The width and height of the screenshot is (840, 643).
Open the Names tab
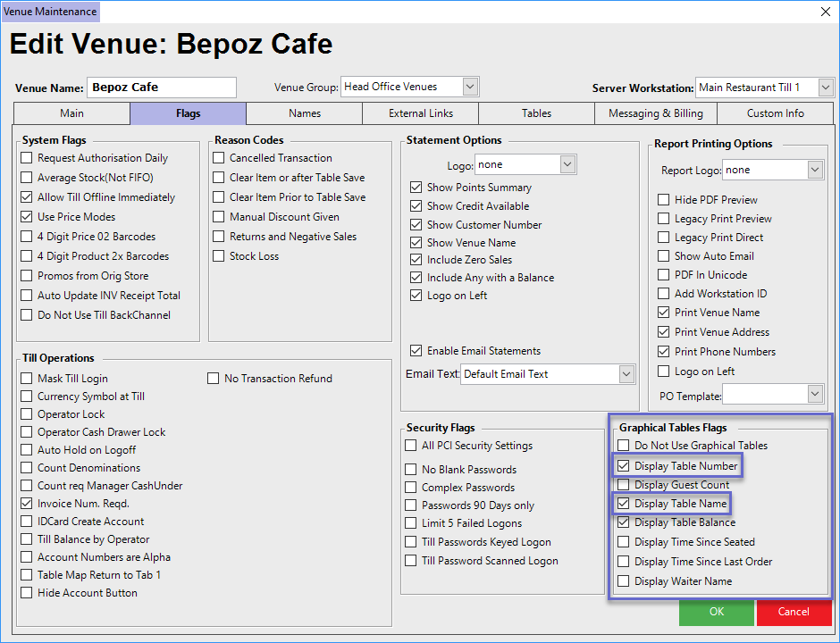tap(305, 113)
